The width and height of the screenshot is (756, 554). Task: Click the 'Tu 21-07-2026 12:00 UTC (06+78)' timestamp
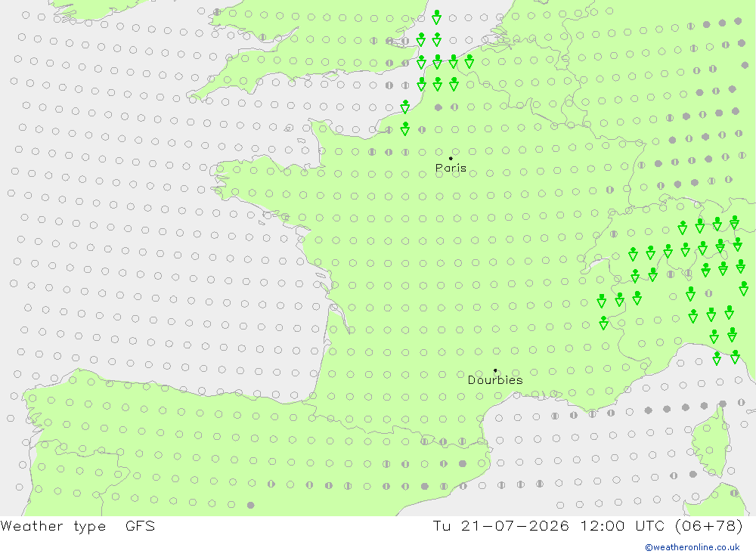[x=587, y=525]
